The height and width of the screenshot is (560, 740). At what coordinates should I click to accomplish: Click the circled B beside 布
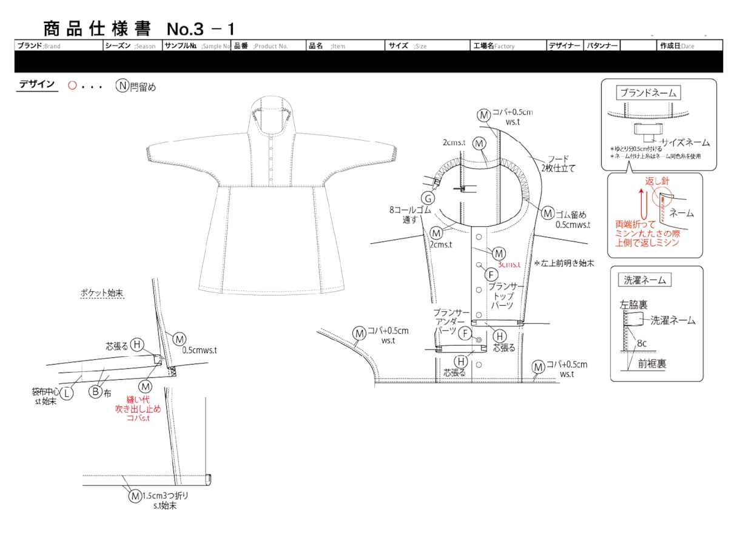point(95,392)
